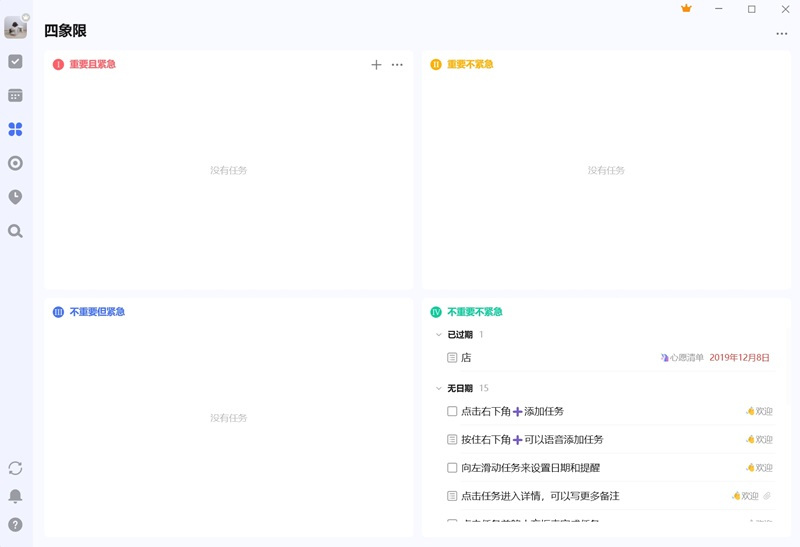Click the 心愿清单 list label

point(686,358)
